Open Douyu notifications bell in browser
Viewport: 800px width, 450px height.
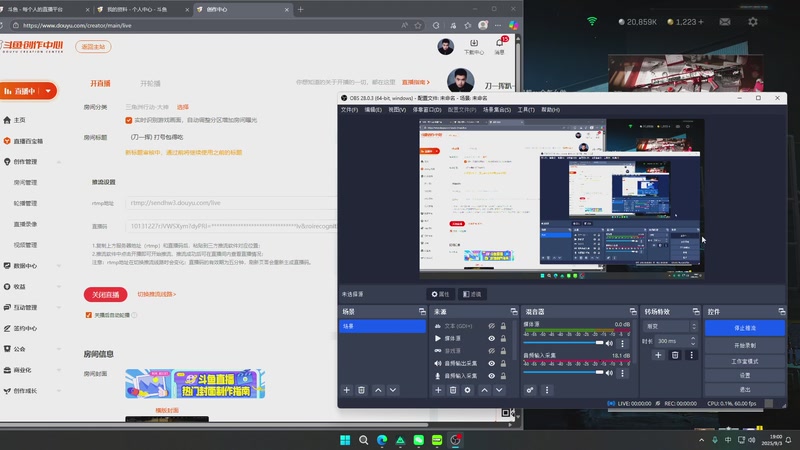tap(499, 43)
